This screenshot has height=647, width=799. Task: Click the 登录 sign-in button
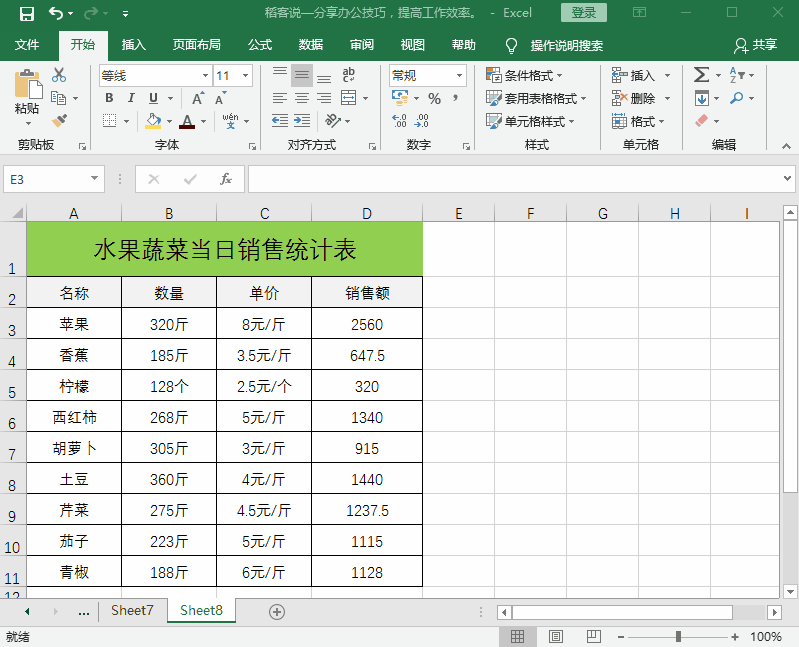click(x=584, y=13)
